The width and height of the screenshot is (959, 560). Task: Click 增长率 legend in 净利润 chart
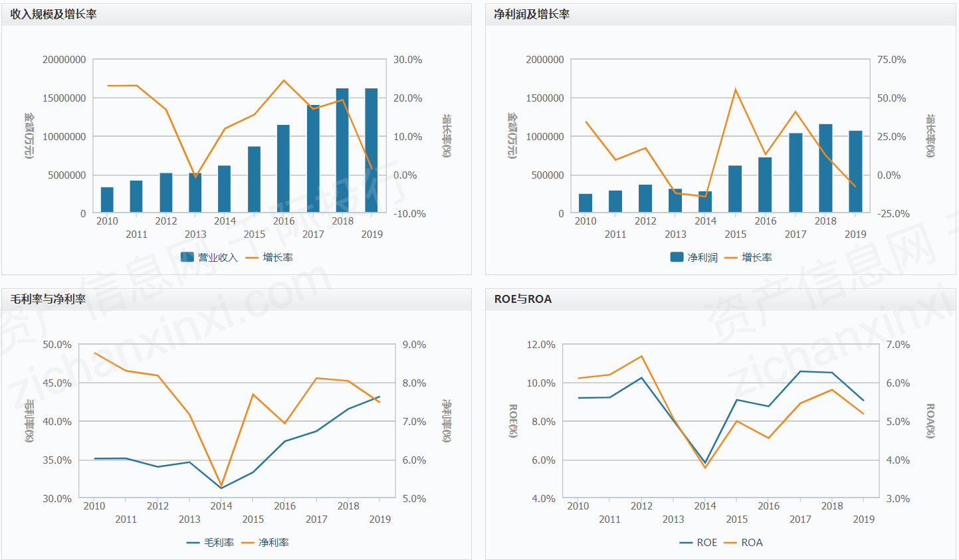pos(748,257)
